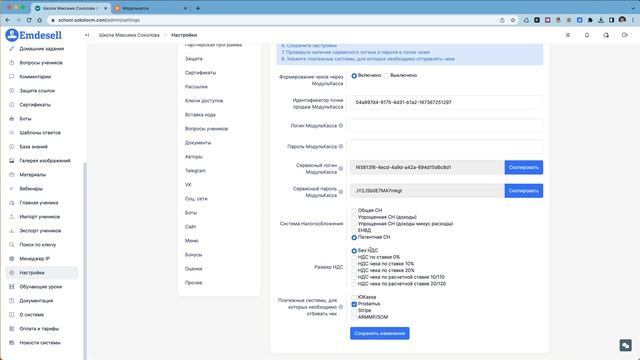Image resolution: width=640 pixels, height=360 pixels.
Task: Click Школа Максима Соколова breadcrumb
Action: (x=129, y=35)
